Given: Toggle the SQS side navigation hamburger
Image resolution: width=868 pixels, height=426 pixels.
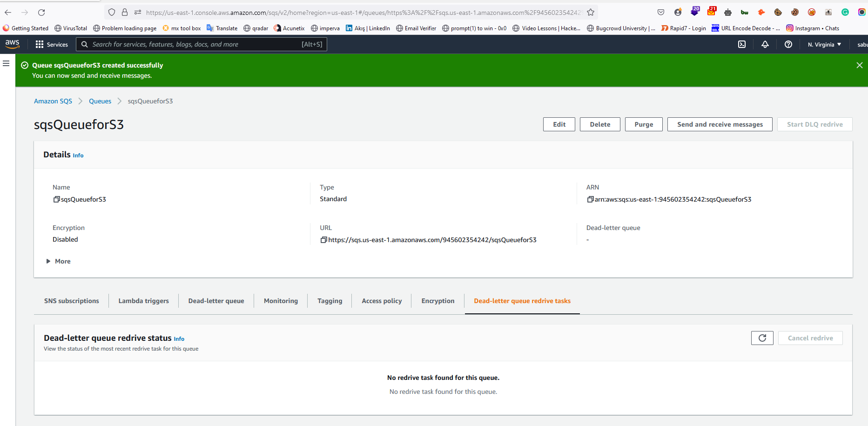Looking at the screenshot, I should (6, 63).
